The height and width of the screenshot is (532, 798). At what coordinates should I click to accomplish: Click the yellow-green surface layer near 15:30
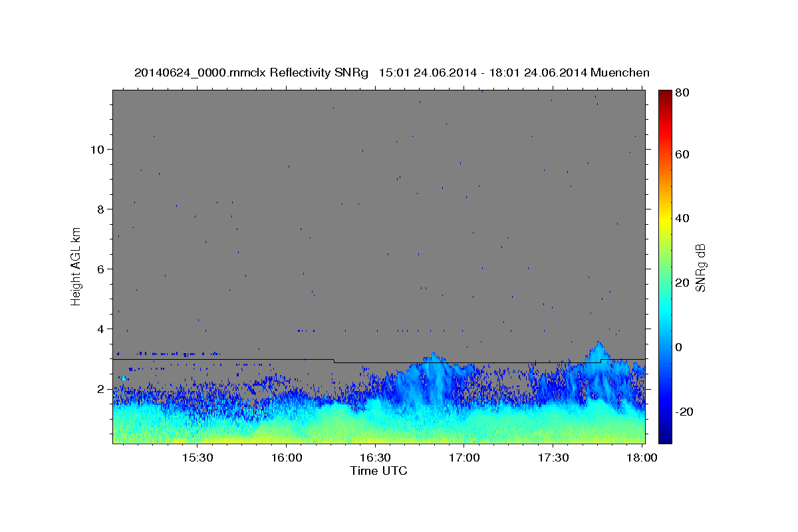[x=198, y=436]
